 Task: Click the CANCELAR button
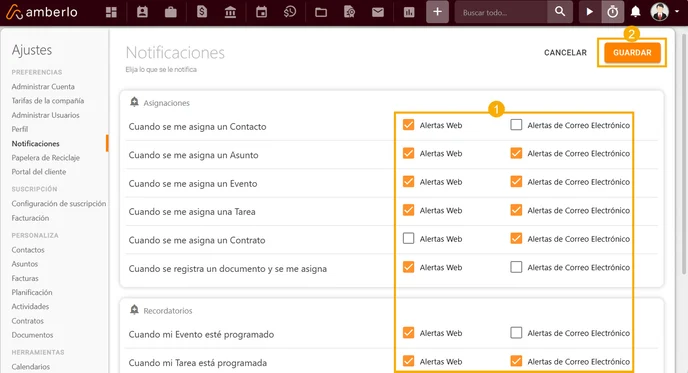[565, 53]
